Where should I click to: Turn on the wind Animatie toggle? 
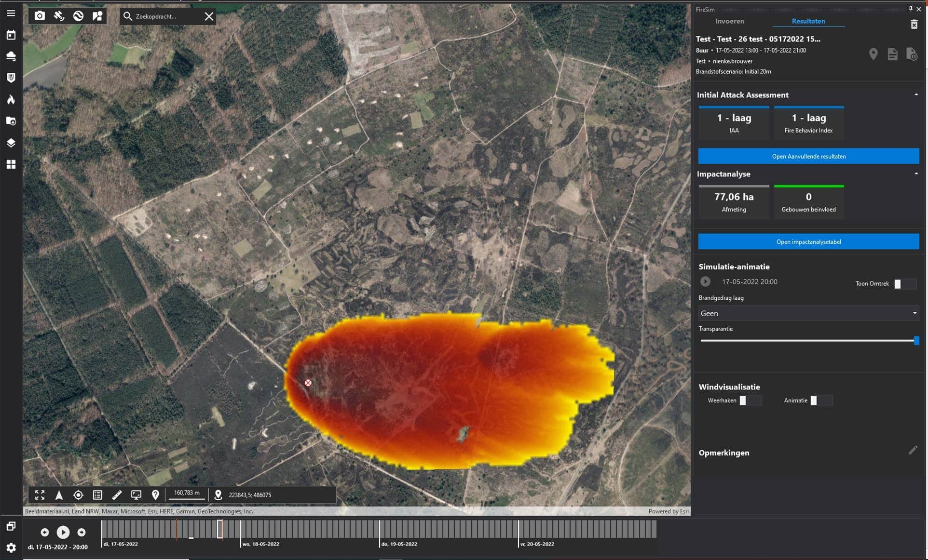click(821, 400)
